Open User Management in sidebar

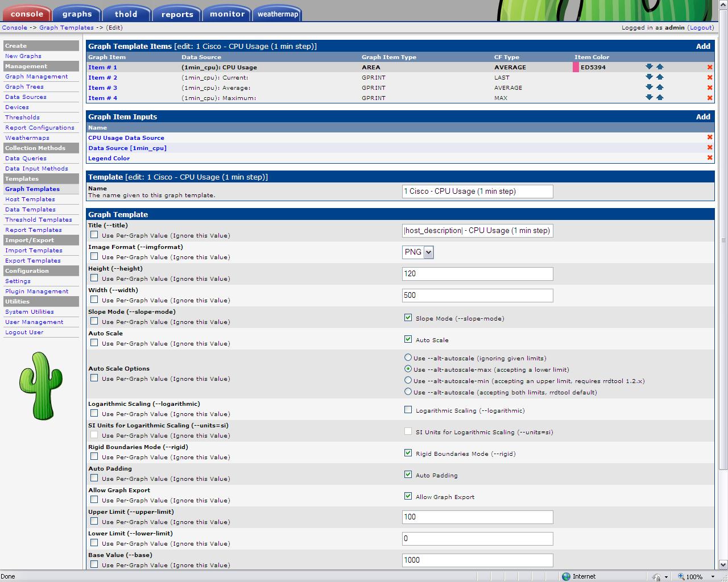tap(34, 322)
